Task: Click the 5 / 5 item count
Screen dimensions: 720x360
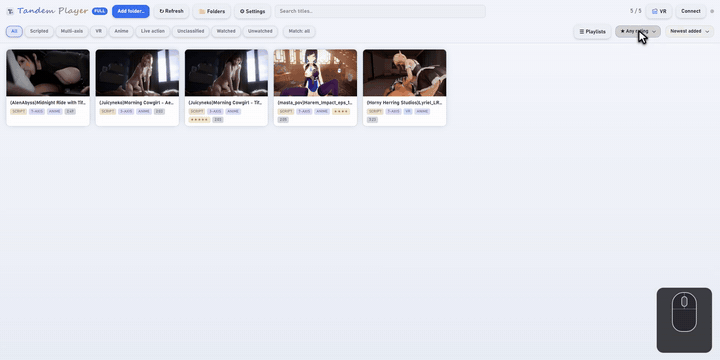Action: click(x=636, y=11)
